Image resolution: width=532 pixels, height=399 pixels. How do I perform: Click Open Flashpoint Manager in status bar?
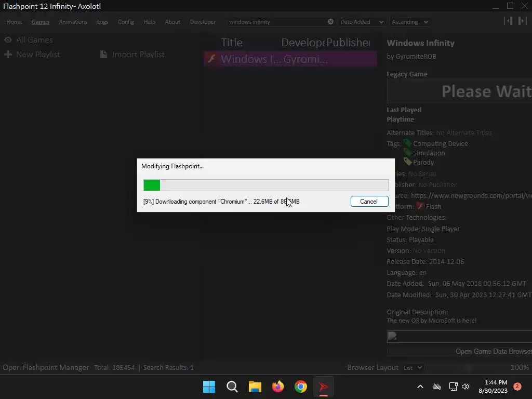(46, 367)
